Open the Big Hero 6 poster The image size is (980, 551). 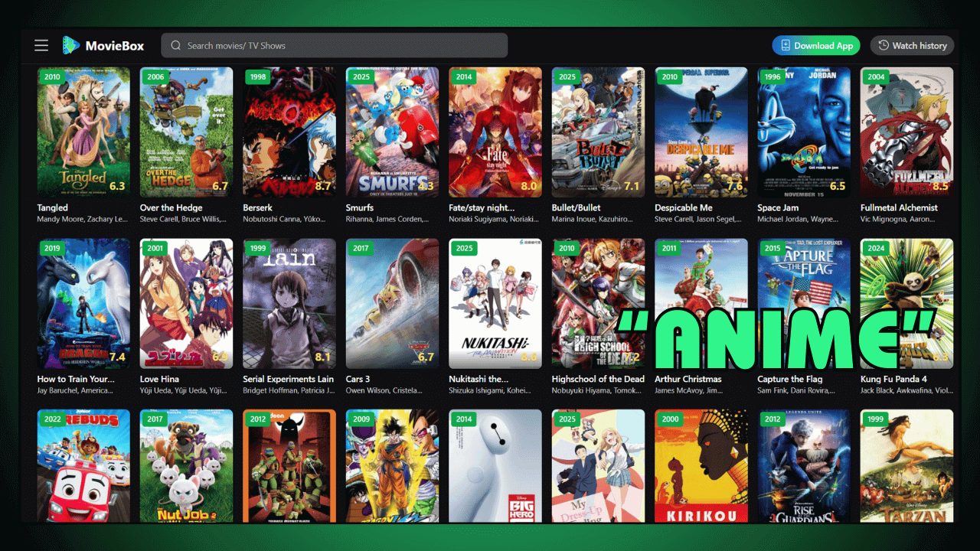495,466
